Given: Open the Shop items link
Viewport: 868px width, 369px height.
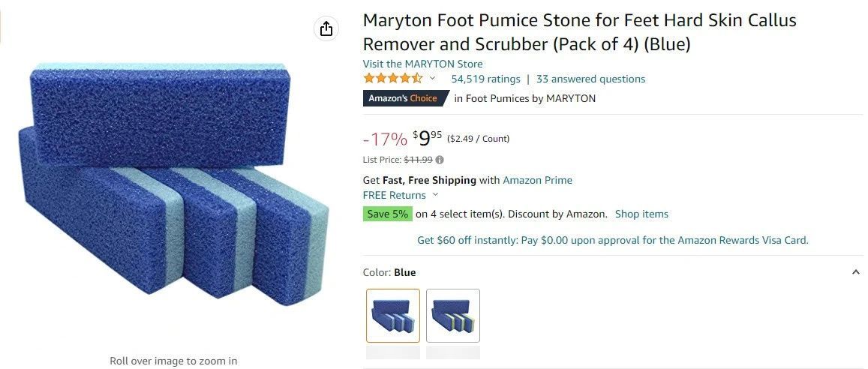Looking at the screenshot, I should [x=641, y=214].
